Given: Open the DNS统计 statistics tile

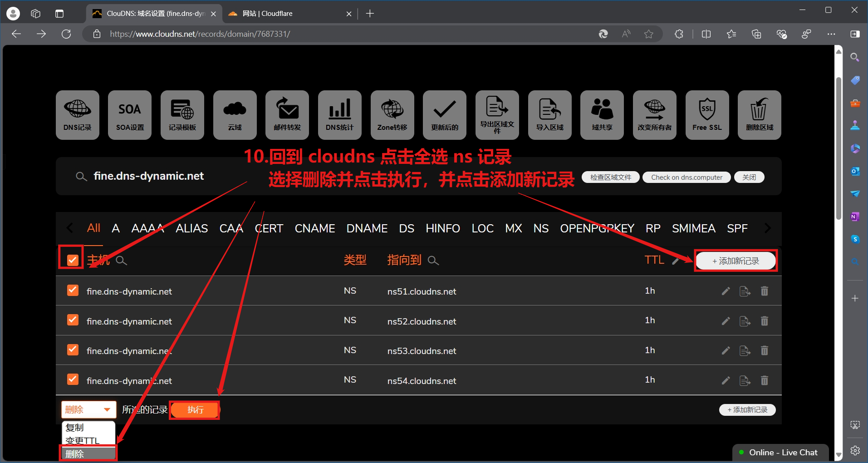Looking at the screenshot, I should 340,115.
